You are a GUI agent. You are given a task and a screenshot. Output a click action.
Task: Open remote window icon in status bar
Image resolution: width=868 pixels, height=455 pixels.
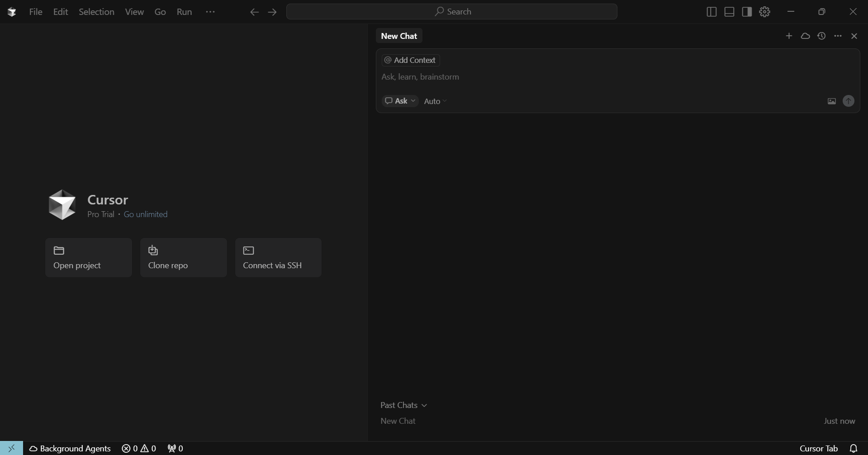click(12, 448)
